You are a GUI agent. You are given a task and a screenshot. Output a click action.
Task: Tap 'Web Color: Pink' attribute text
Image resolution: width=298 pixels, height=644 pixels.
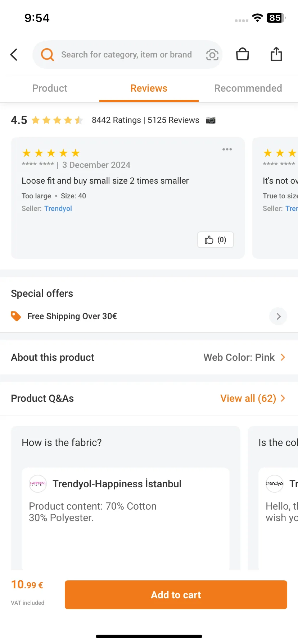point(239,357)
